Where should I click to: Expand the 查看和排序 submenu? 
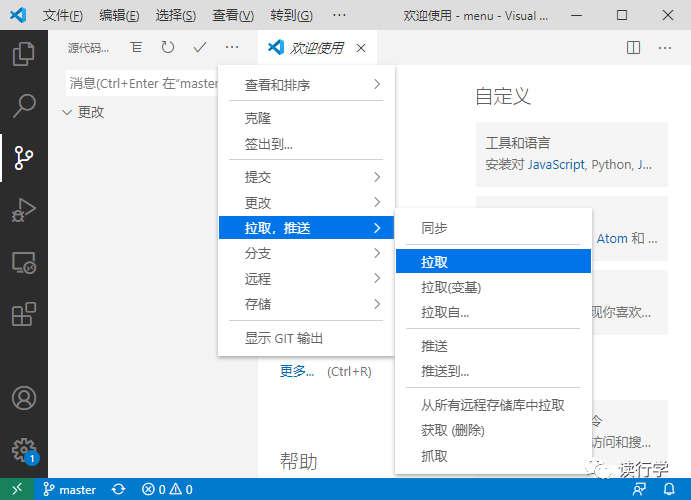coord(306,85)
